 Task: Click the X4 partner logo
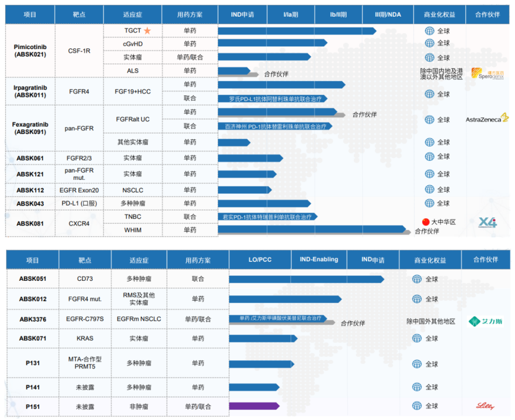487,222
